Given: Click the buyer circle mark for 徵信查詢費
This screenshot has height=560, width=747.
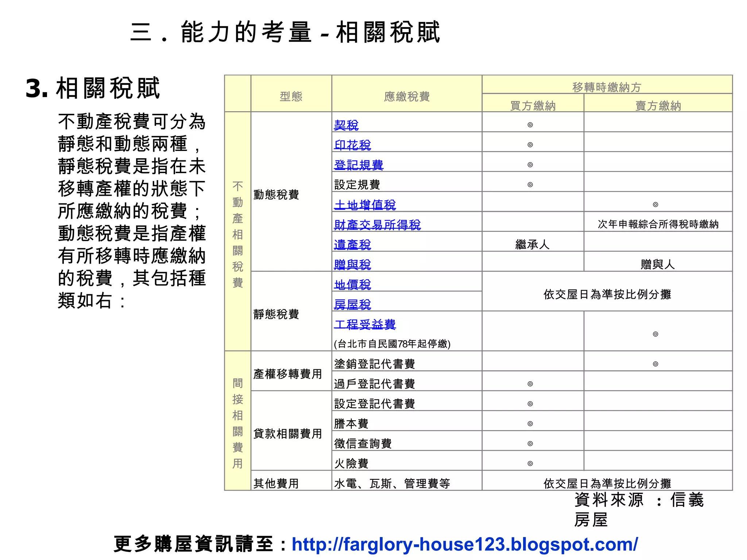Looking at the screenshot, I should (530, 444).
